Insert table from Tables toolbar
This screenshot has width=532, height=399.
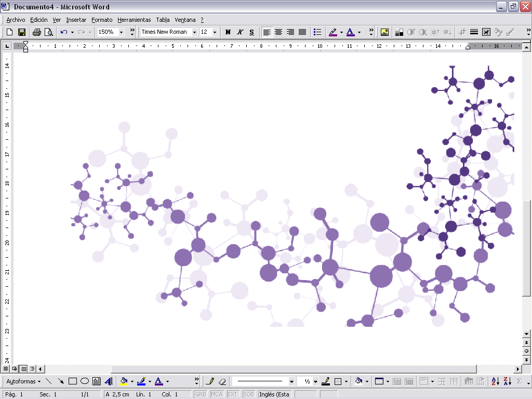tap(379, 381)
